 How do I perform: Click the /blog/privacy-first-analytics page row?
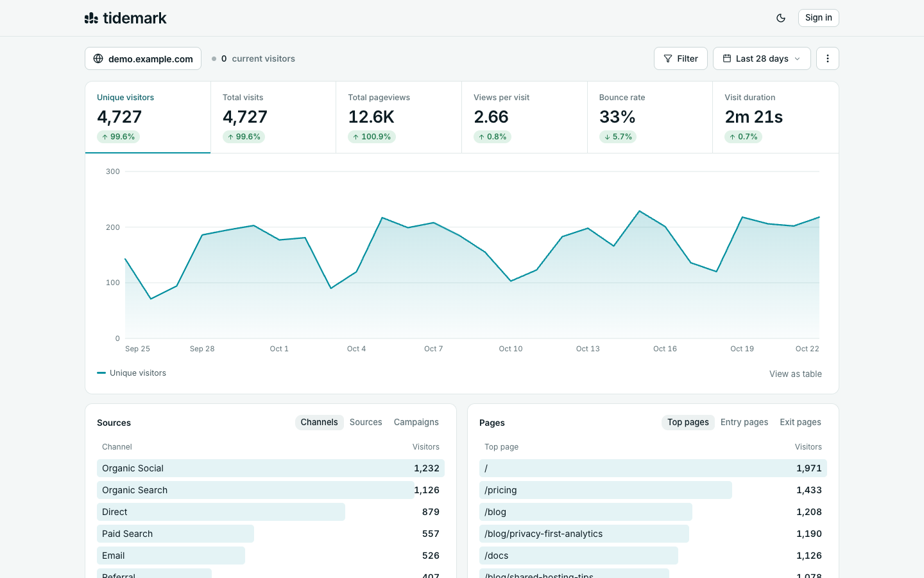point(653,534)
